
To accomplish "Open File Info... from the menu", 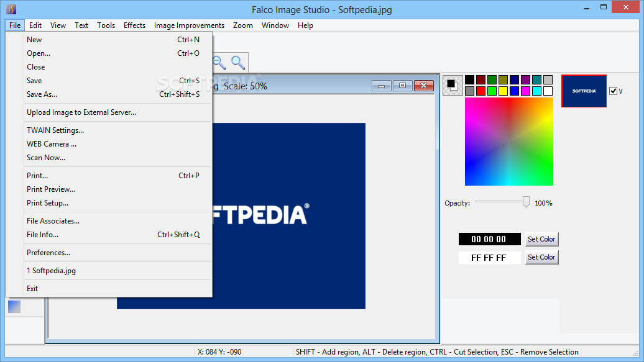I will tap(109, 235).
